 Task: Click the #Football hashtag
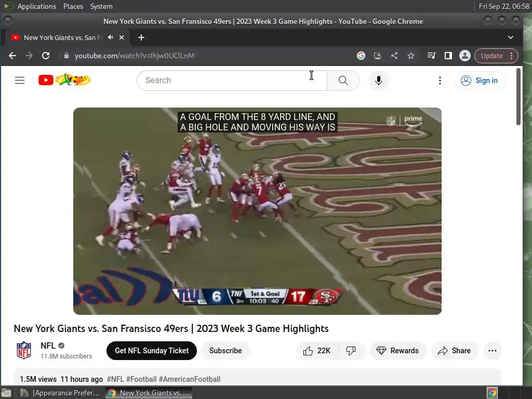pos(141,379)
